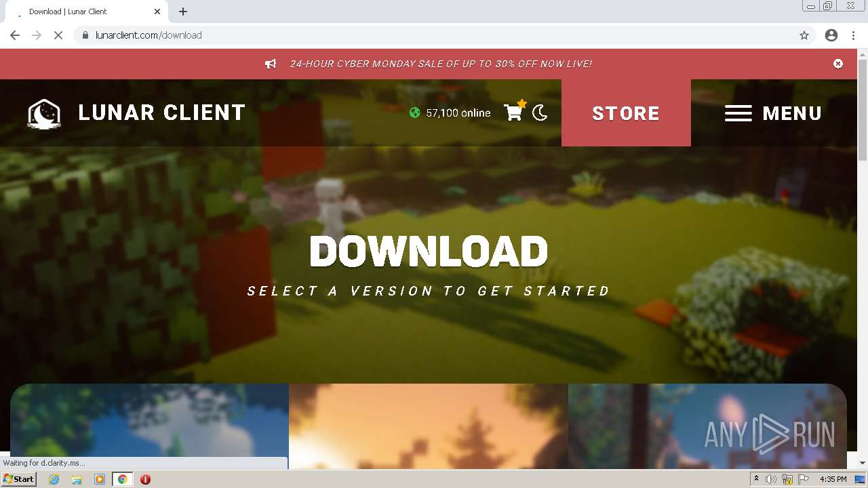Click scrollbar up arrow
868x488 pixels.
click(862, 54)
